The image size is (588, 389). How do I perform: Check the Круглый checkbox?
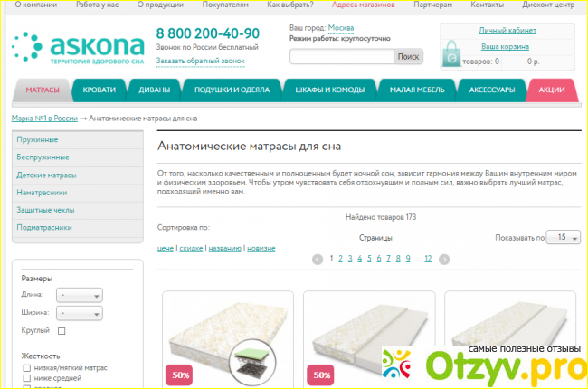pos(62,331)
